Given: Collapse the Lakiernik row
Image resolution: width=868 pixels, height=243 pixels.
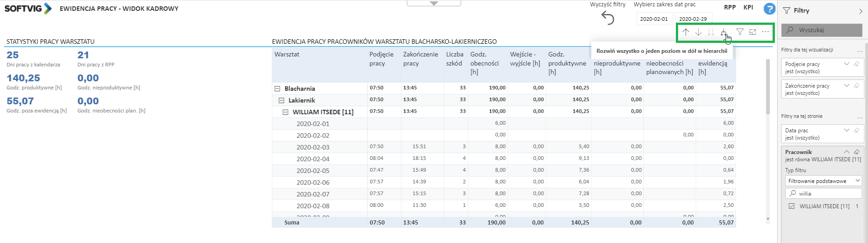Looking at the screenshot, I should click(281, 101).
